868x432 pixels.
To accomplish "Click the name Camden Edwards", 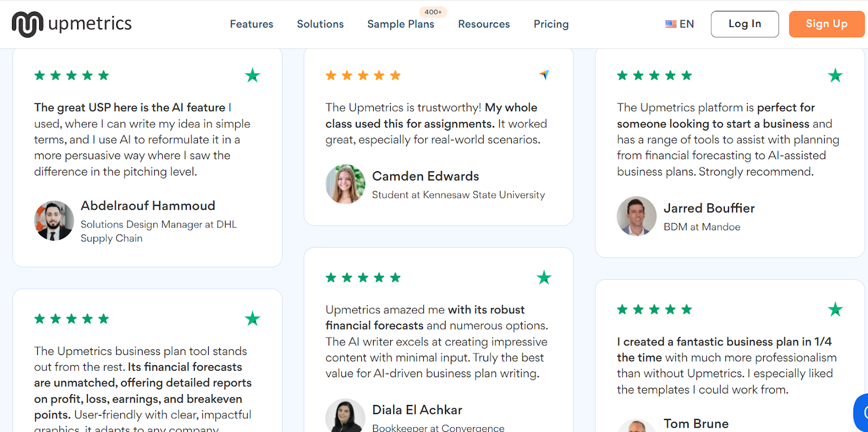I will [x=426, y=176].
